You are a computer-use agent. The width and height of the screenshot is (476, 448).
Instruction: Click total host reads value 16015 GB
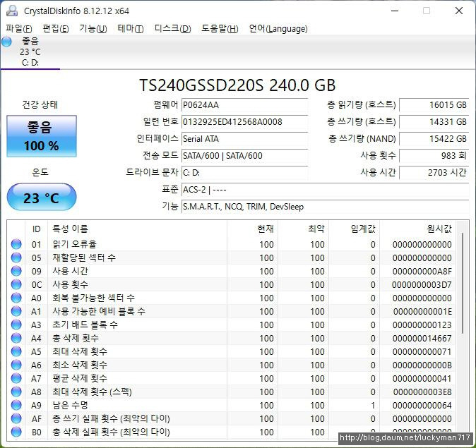(x=434, y=105)
